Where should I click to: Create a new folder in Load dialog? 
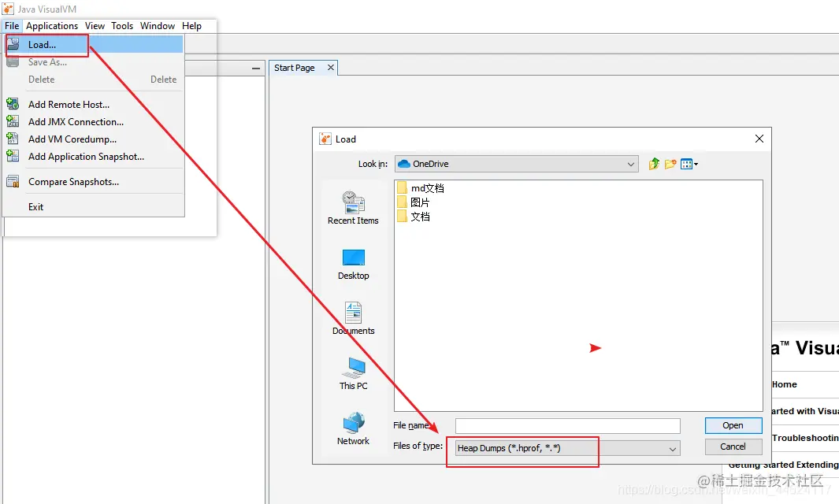click(x=670, y=164)
